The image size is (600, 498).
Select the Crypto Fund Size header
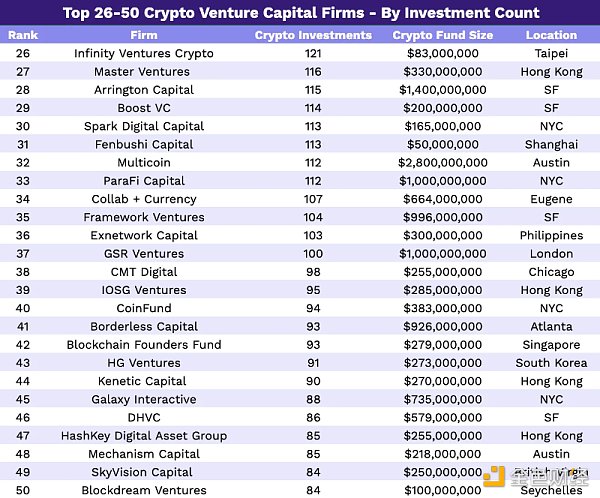point(442,35)
